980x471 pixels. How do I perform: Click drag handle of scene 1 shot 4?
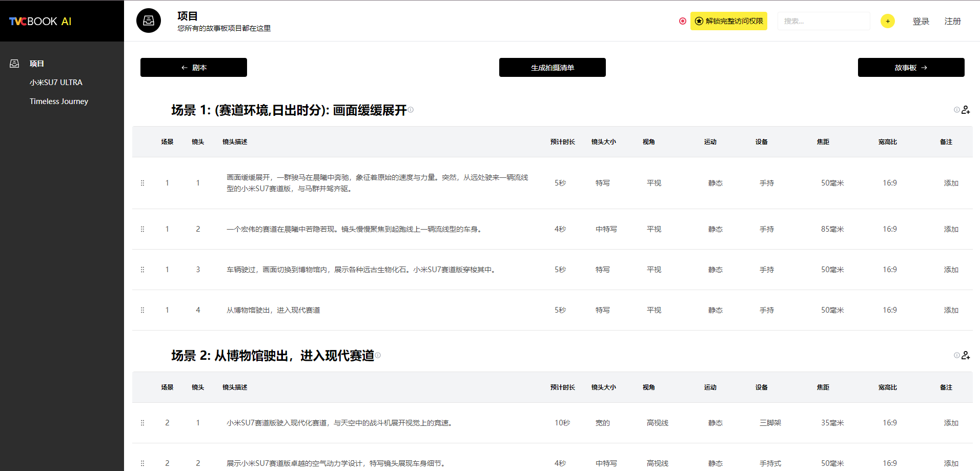click(142, 310)
